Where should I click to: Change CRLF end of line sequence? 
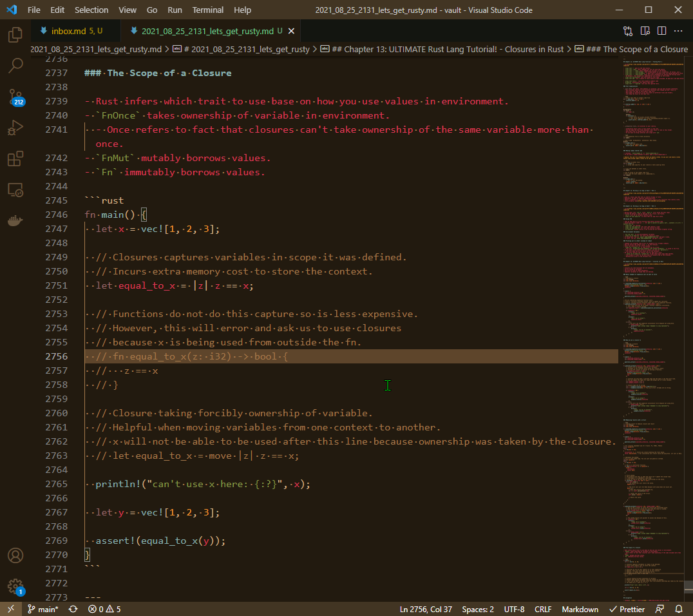(543, 609)
